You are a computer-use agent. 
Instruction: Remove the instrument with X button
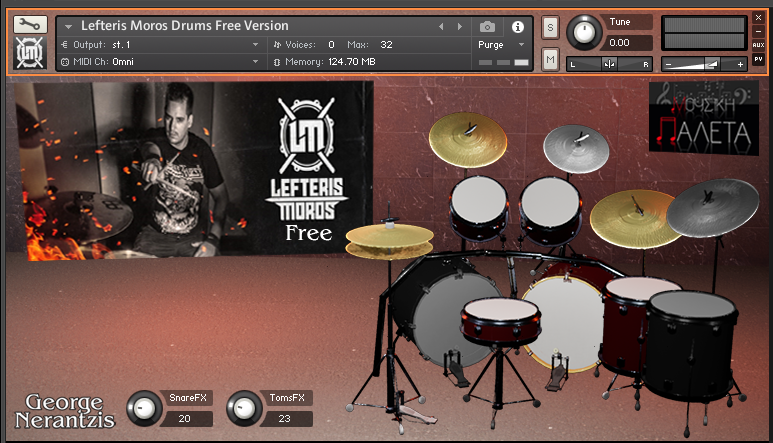point(758,18)
